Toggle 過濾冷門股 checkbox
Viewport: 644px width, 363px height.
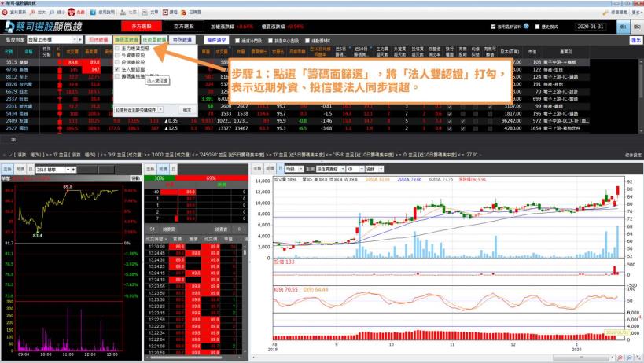click(x=237, y=41)
